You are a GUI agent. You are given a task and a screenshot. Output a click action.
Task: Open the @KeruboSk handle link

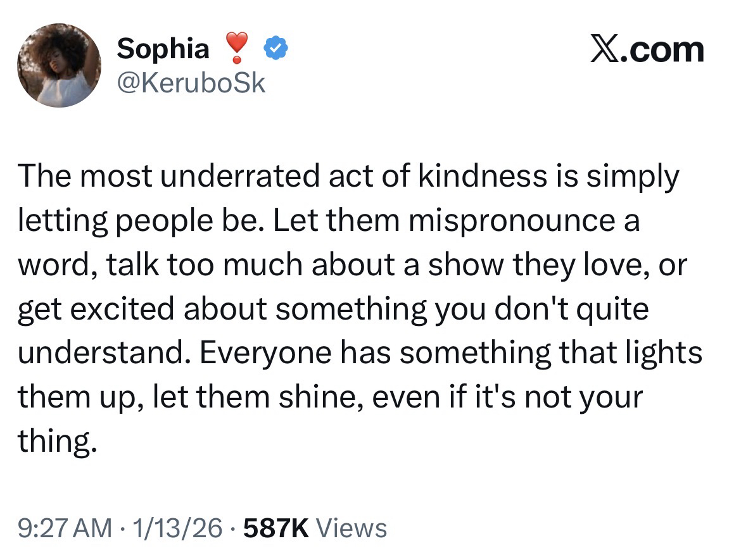191,82
